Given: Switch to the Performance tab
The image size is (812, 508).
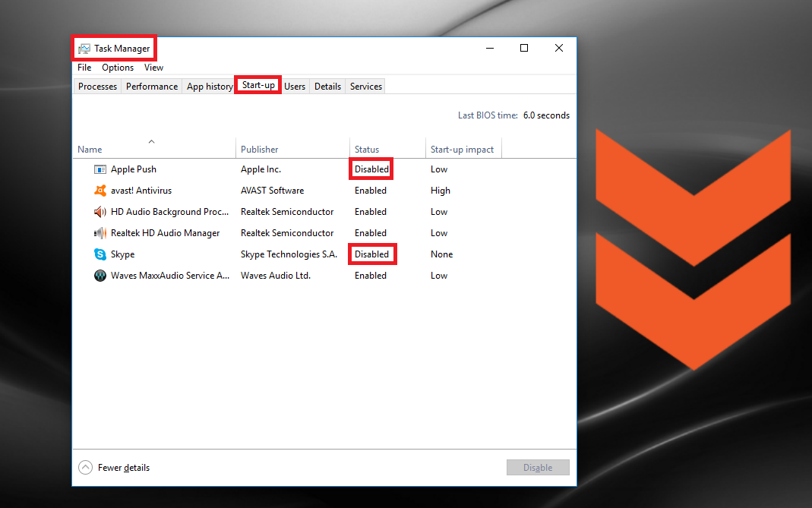Looking at the screenshot, I should point(152,87).
